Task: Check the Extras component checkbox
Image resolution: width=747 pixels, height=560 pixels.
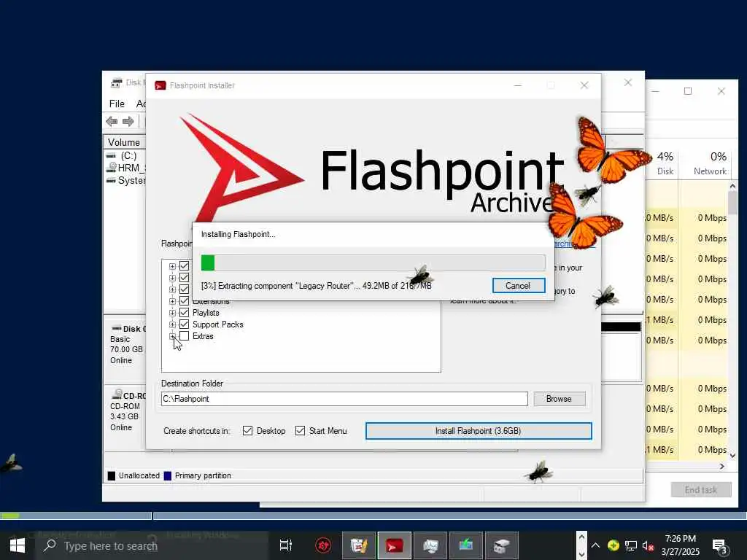Action: 184,336
